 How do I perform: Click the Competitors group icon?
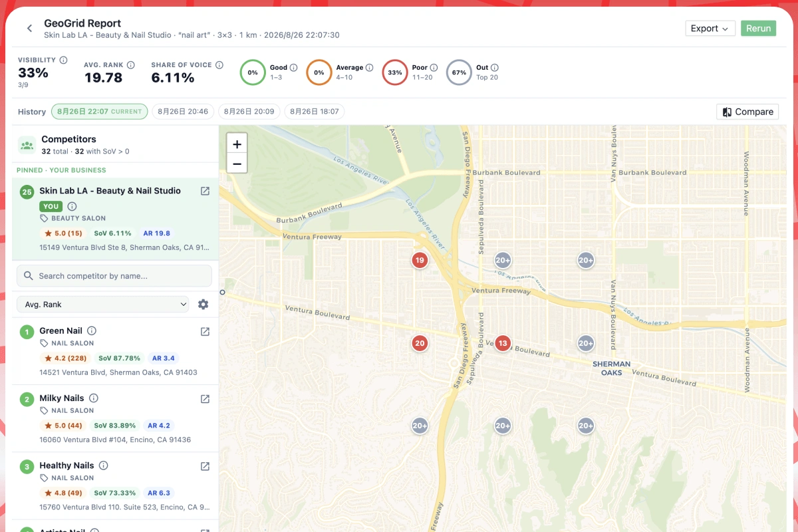(27, 144)
